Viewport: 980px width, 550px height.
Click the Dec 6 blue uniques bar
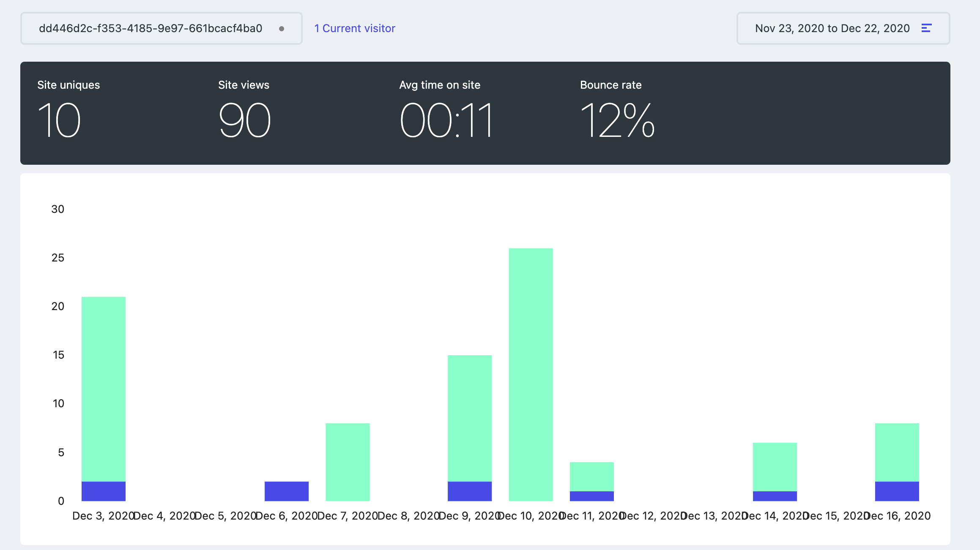287,491
